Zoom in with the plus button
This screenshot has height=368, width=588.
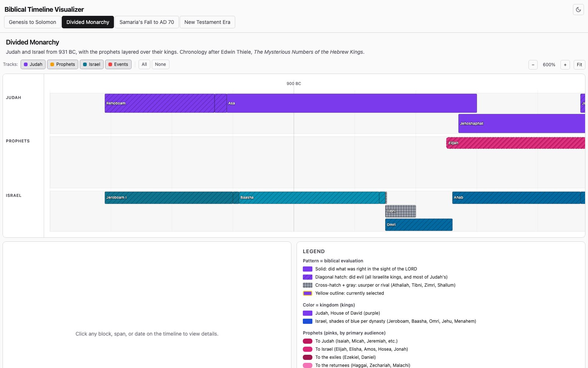point(565,65)
